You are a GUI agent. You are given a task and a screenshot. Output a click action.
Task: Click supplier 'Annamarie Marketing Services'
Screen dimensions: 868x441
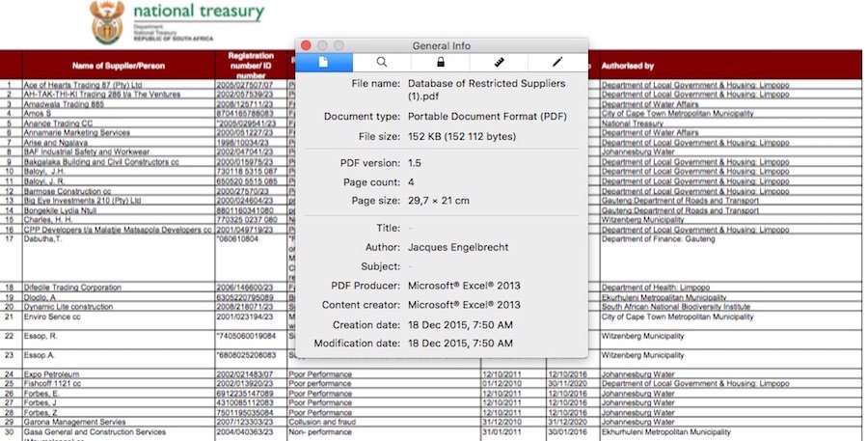point(77,132)
